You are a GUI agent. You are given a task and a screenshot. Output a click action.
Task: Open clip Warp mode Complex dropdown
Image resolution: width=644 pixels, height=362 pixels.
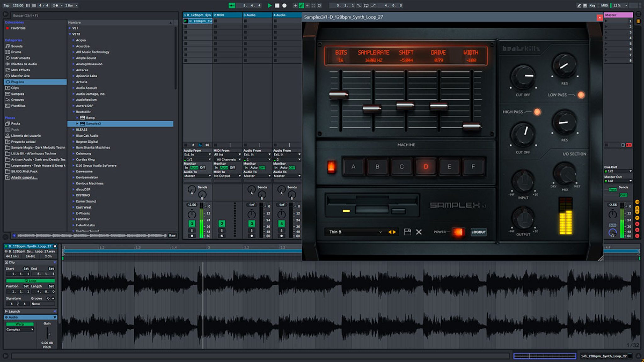point(19,329)
